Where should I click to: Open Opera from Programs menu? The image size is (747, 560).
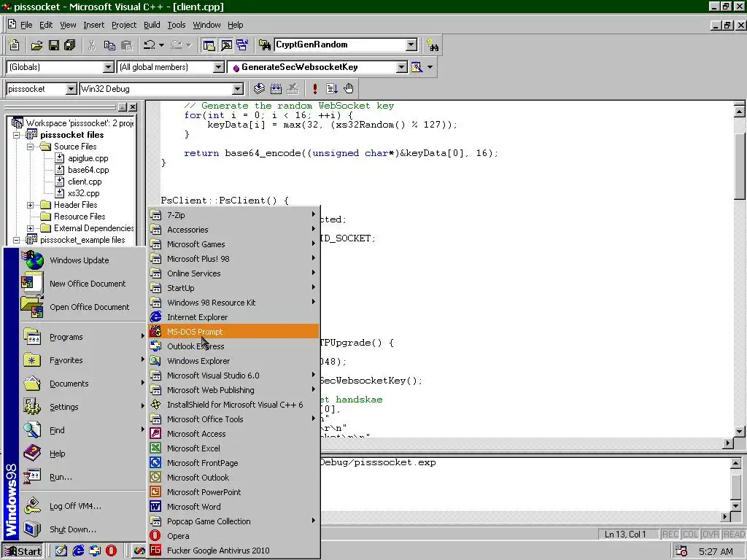(233, 536)
